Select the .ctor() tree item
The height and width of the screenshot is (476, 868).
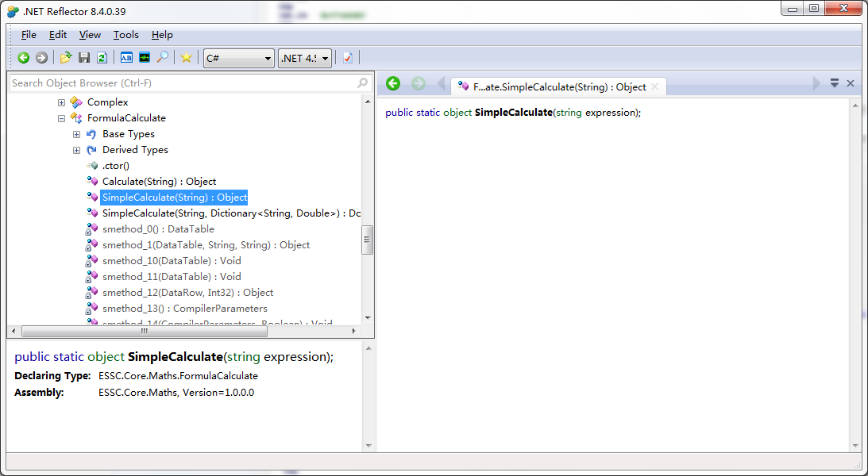pos(116,166)
